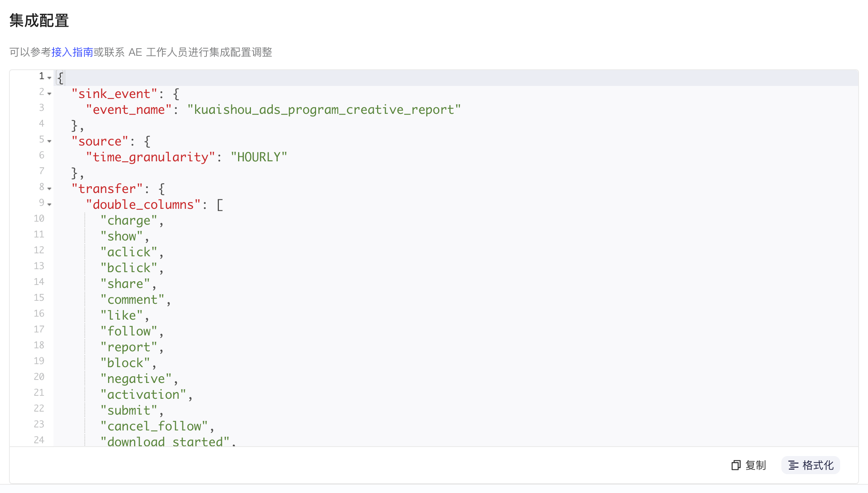Collapse the sink_event block on line 2

point(49,93)
